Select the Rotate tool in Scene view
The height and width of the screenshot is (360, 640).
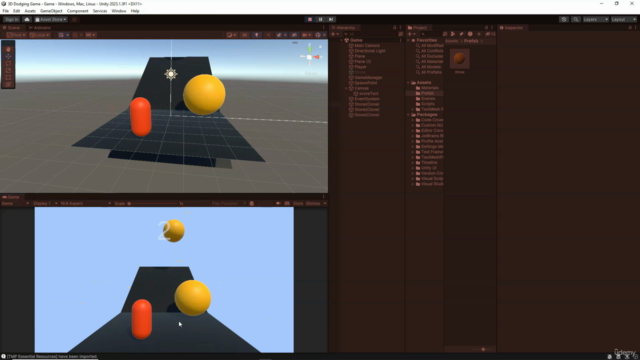click(8, 63)
